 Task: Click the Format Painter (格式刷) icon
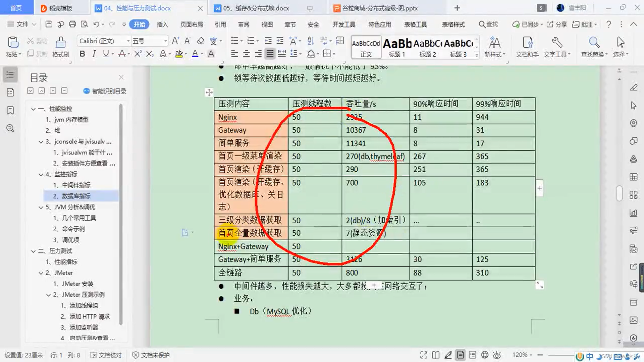click(x=60, y=43)
